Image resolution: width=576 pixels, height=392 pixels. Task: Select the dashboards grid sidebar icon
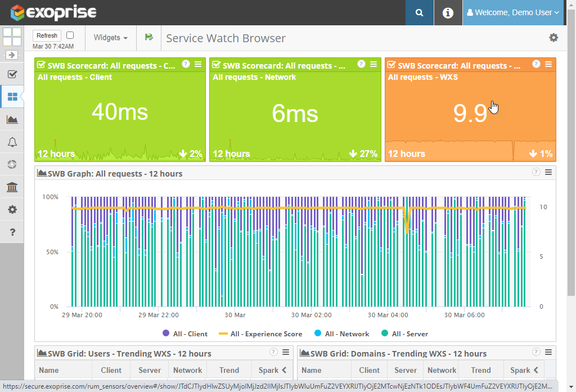tap(12, 97)
